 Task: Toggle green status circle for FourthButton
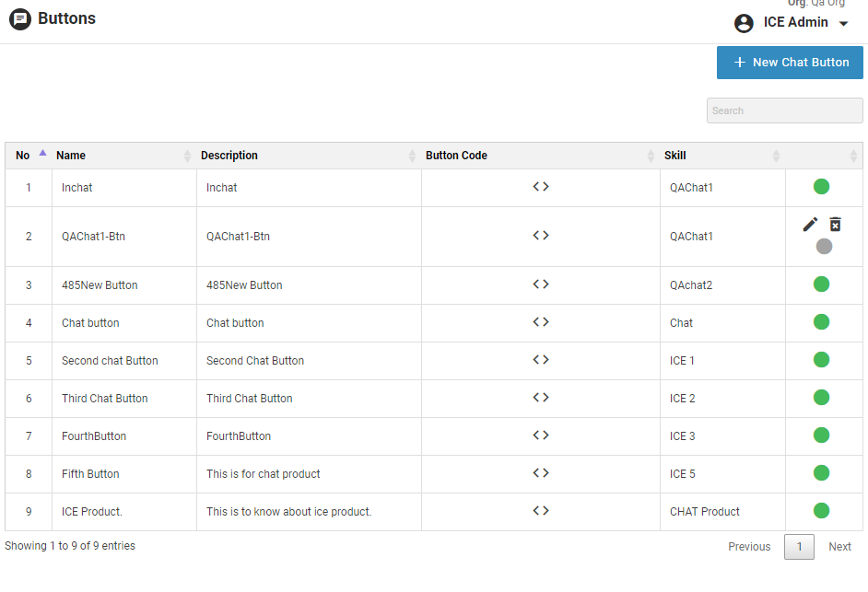click(821, 435)
